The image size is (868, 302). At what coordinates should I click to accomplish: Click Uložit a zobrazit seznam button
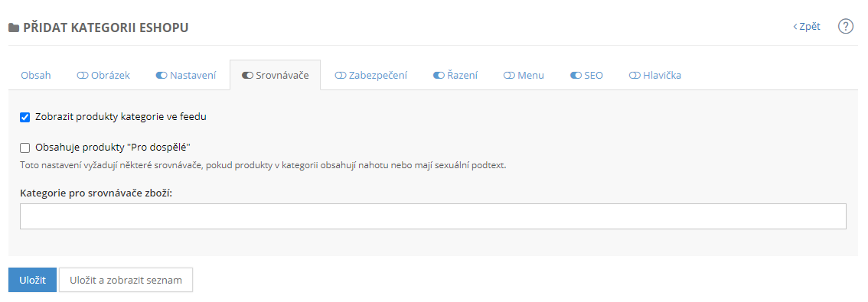coord(126,280)
